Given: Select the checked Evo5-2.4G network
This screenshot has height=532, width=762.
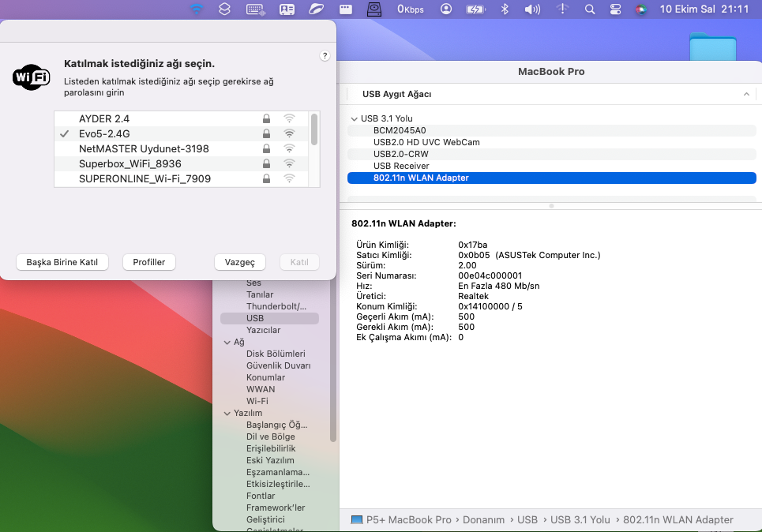Looking at the screenshot, I should (181, 133).
